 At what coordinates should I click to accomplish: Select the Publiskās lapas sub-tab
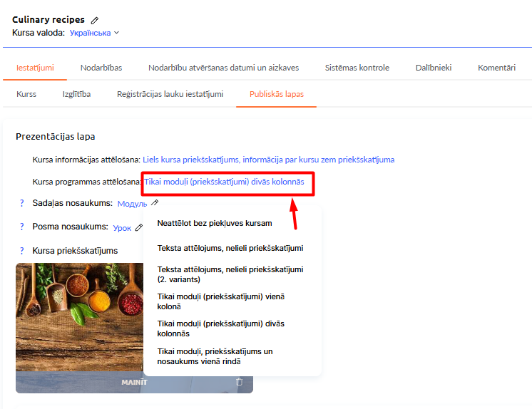tap(277, 94)
